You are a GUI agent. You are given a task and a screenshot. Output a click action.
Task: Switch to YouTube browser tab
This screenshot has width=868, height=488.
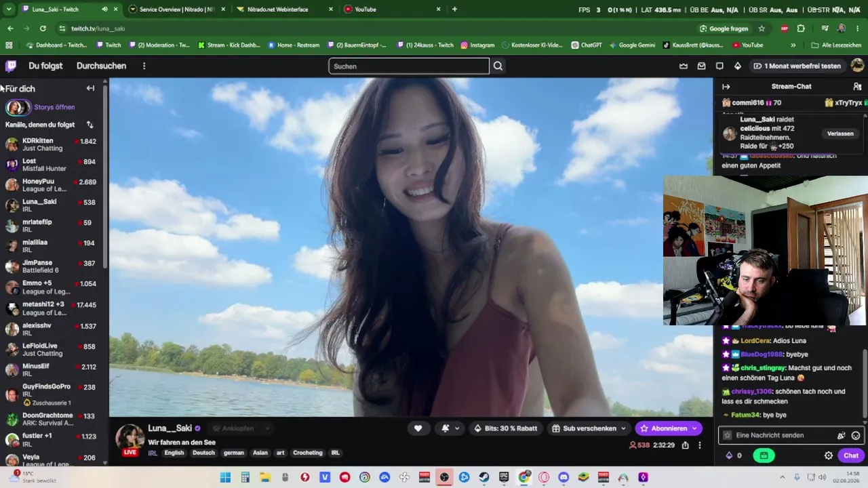[393, 9]
